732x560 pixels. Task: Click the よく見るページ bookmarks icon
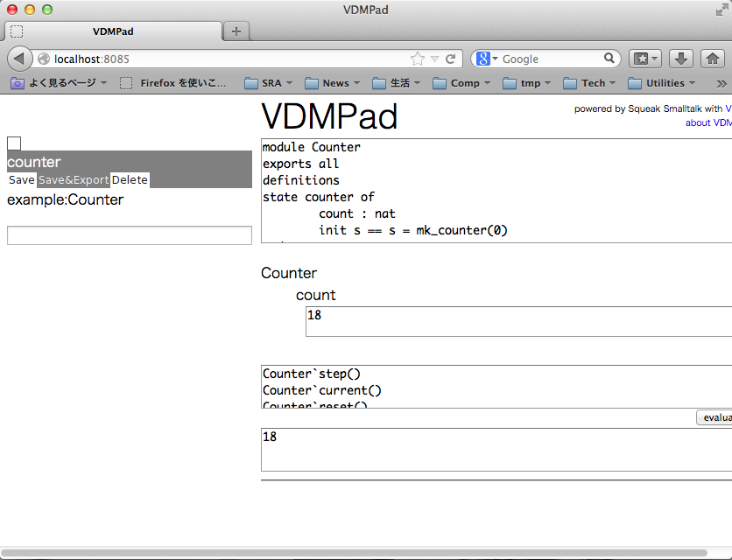point(17,83)
